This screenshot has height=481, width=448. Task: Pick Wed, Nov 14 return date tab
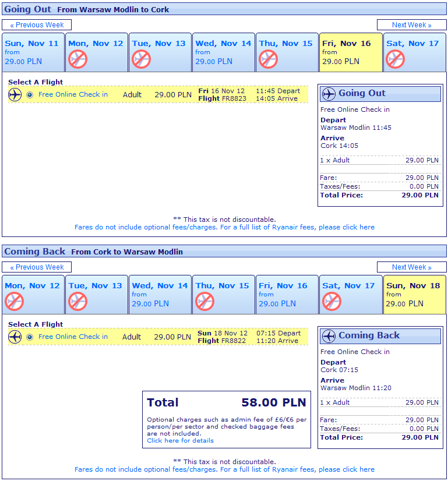tap(160, 295)
